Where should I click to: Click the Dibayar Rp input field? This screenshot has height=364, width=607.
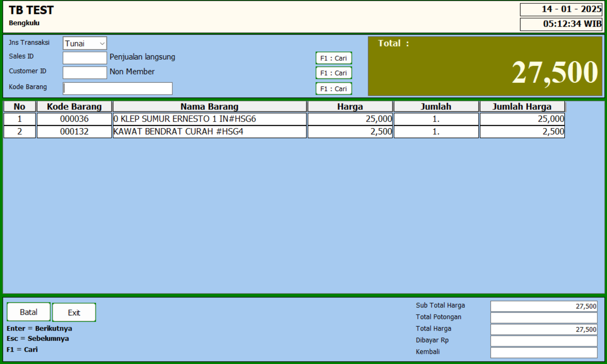click(x=544, y=341)
